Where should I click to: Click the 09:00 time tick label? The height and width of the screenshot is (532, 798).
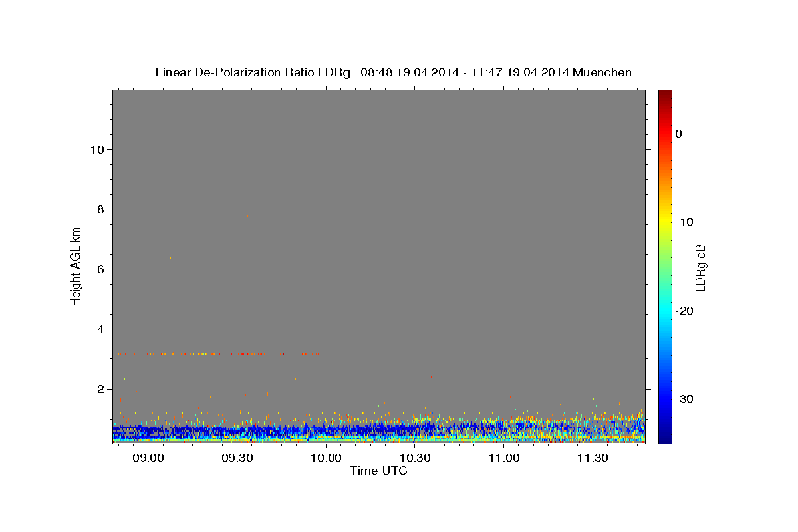point(148,458)
